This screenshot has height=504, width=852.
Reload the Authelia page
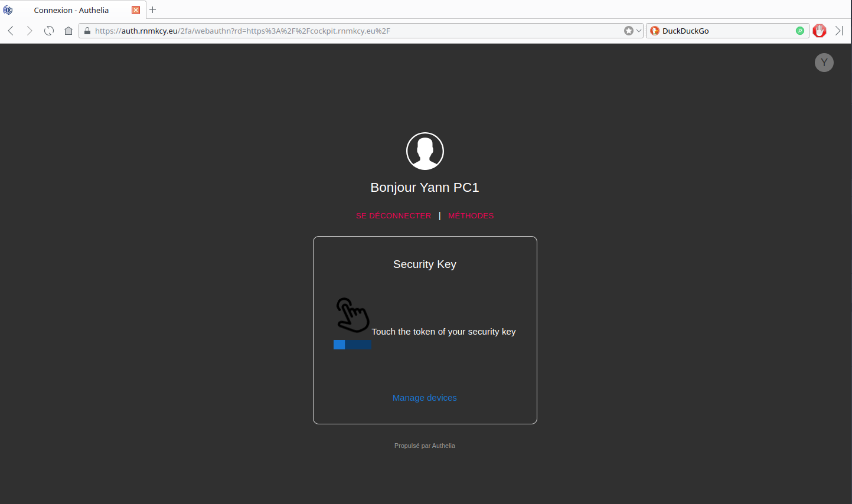tap(49, 31)
